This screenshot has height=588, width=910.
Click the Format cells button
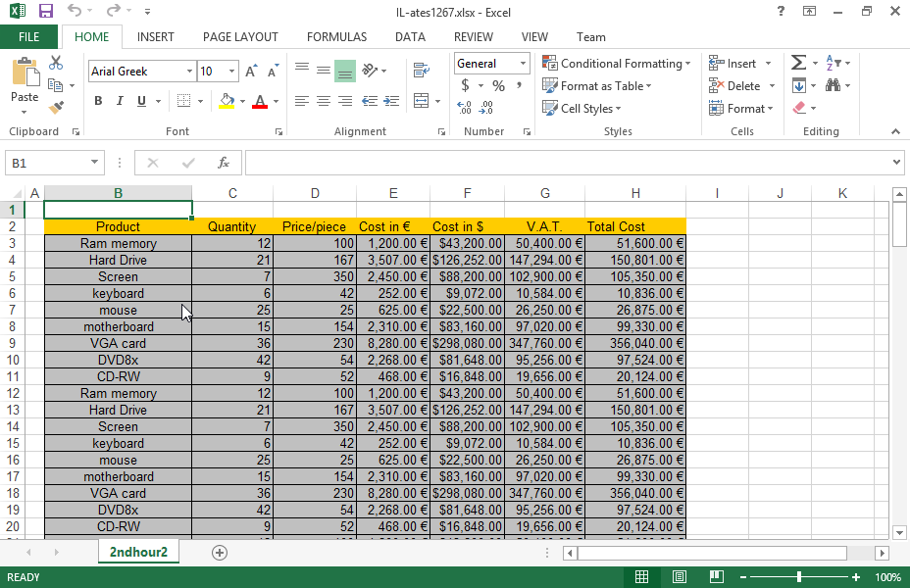coord(741,109)
